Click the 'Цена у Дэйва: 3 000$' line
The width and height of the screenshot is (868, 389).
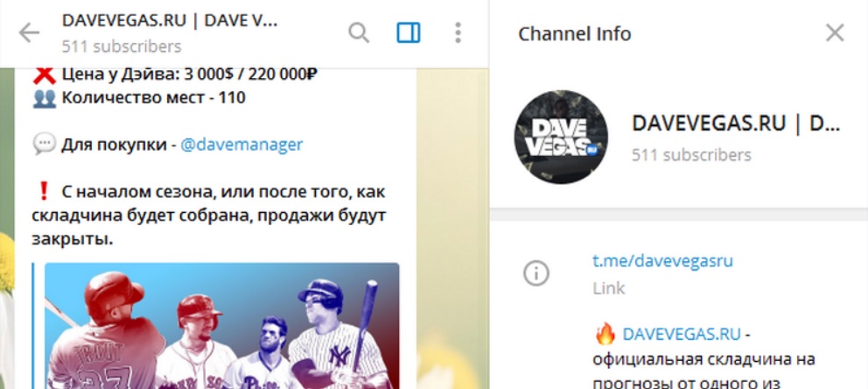(x=189, y=74)
